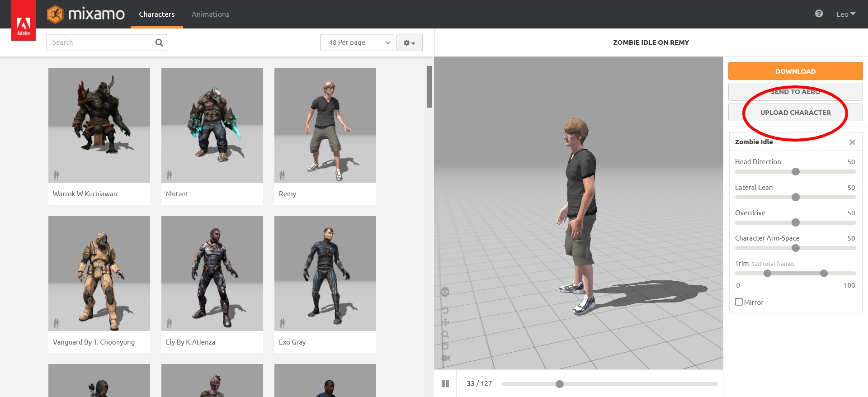The height and width of the screenshot is (397, 868).
Task: Open help via the question mark icon
Action: tap(819, 14)
